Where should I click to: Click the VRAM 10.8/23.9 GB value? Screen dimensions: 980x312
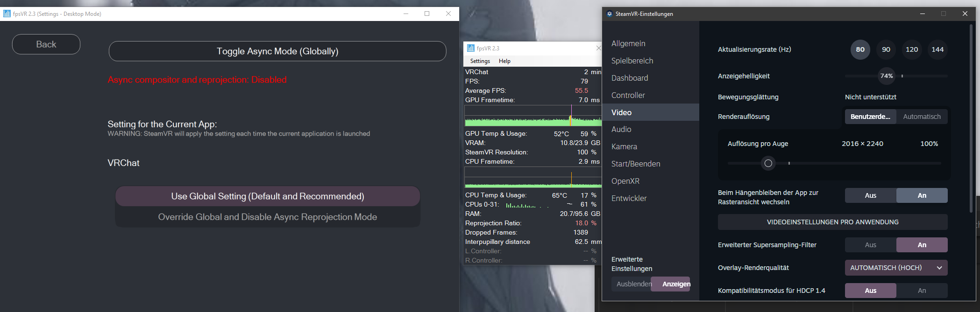coord(580,143)
